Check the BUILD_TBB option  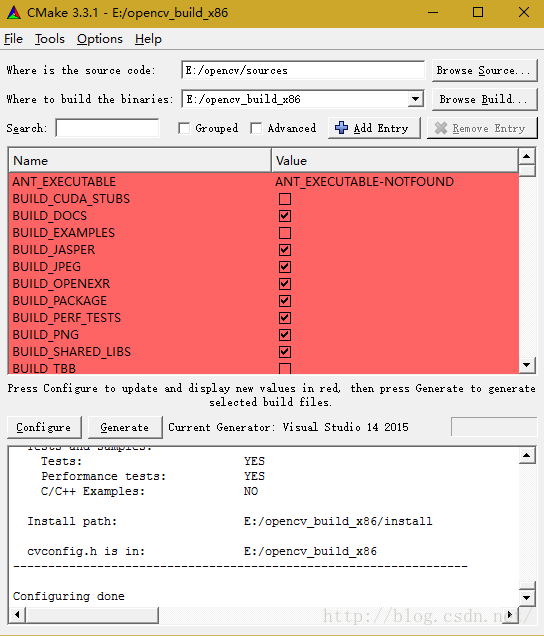click(x=285, y=368)
